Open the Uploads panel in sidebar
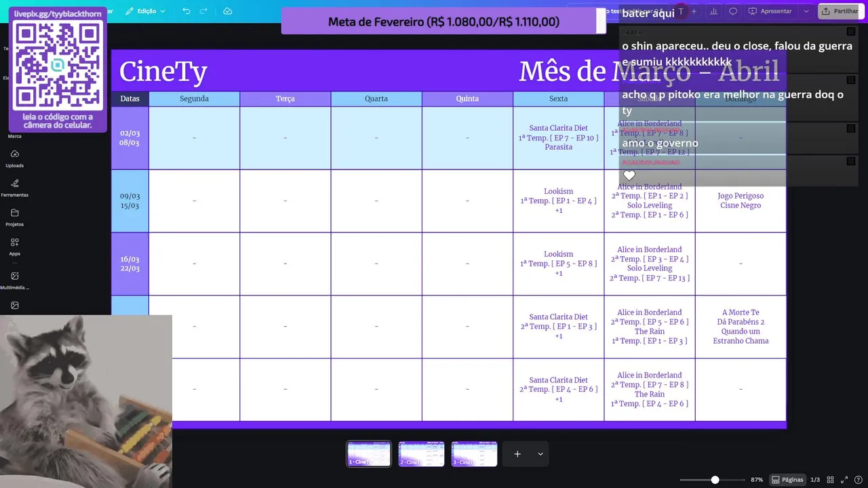Screen dimensions: 868x488 15,159
